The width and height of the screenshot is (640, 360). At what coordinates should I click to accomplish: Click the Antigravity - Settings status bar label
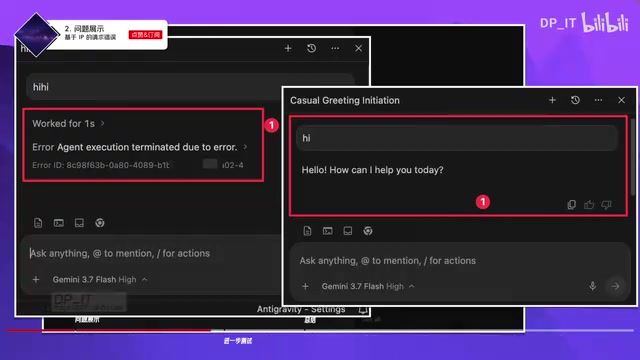point(301,309)
